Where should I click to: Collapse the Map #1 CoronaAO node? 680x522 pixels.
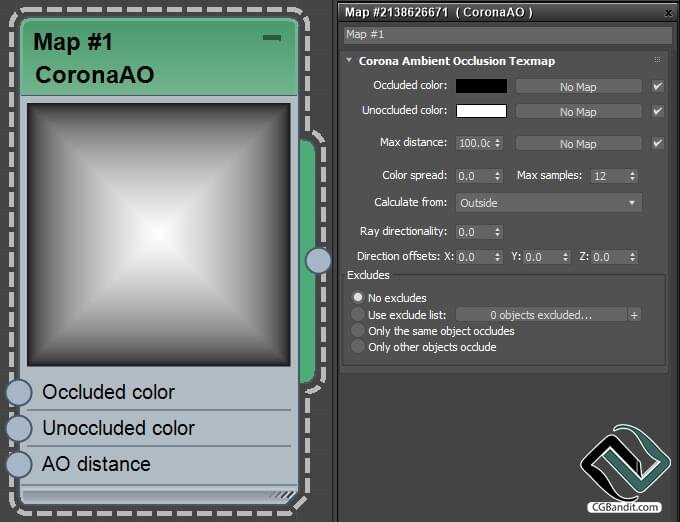[272, 38]
